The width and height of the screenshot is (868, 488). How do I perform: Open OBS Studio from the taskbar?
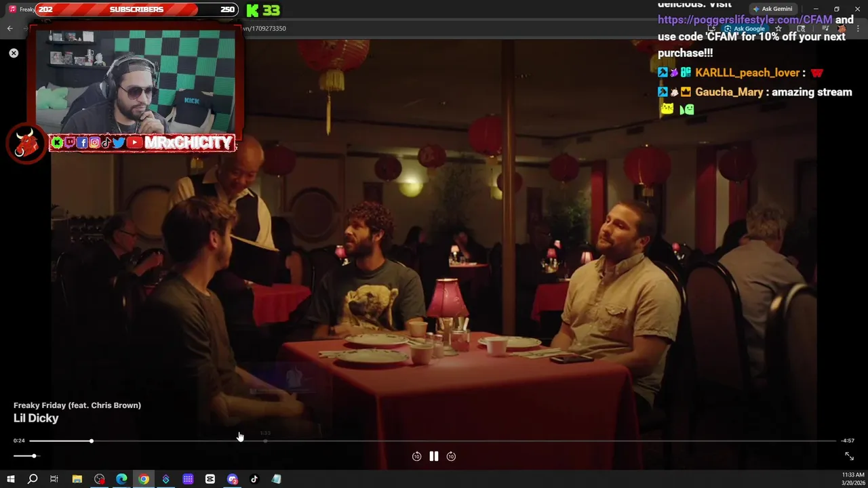(x=100, y=479)
